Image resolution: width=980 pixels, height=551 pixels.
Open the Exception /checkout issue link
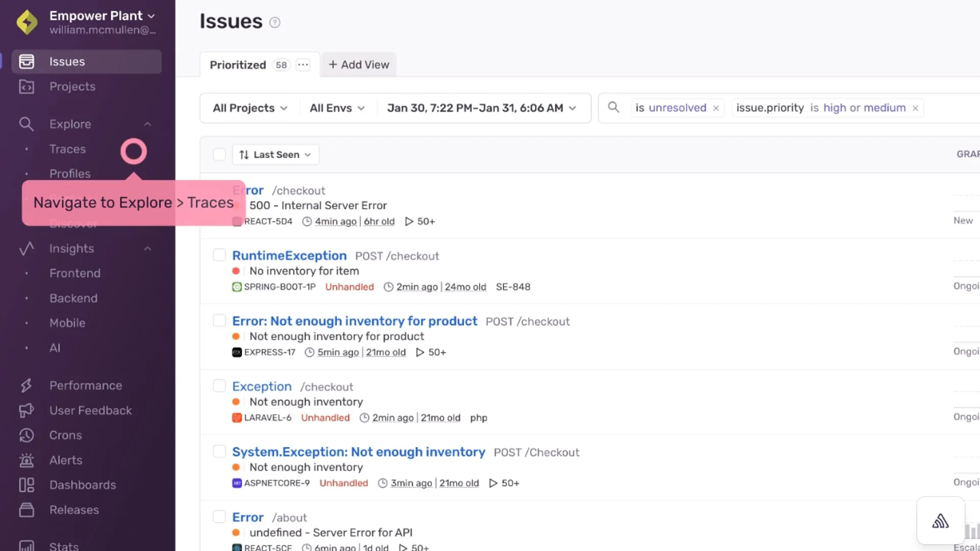coord(262,386)
